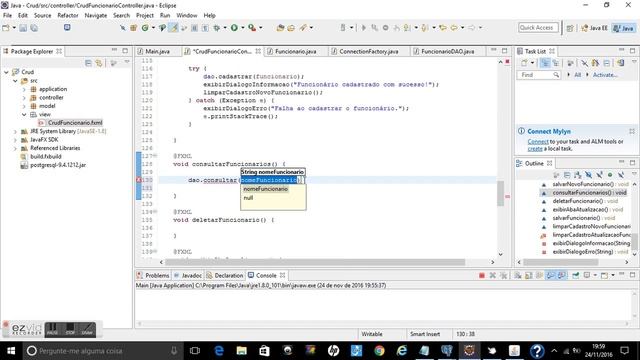The image size is (640, 360).
Task: Toggle Link with Editor in Package Explorer
Action: pos(99,62)
